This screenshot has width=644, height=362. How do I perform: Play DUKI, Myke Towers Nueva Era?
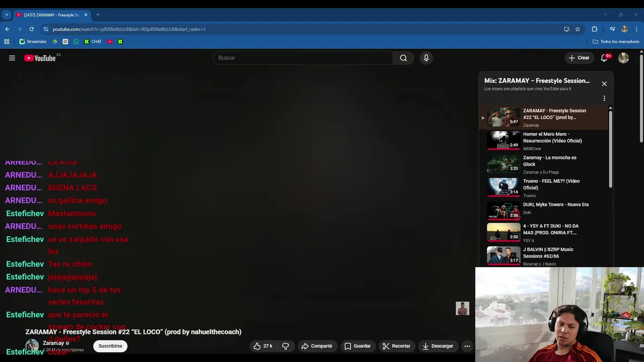coord(544,211)
